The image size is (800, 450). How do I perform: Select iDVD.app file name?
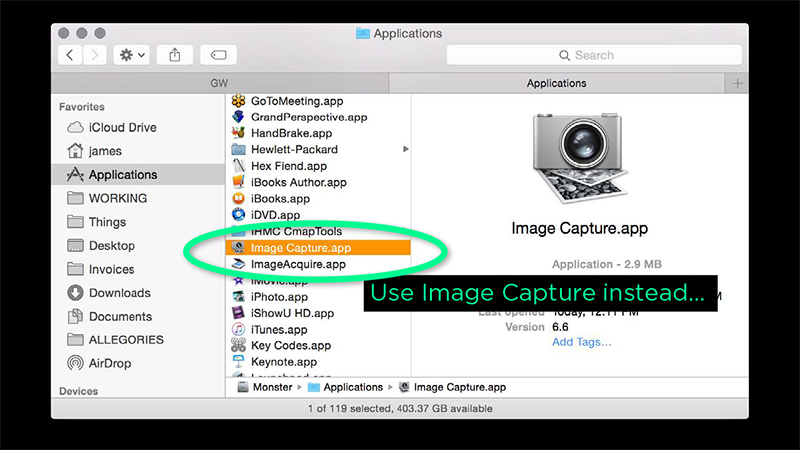click(x=276, y=215)
